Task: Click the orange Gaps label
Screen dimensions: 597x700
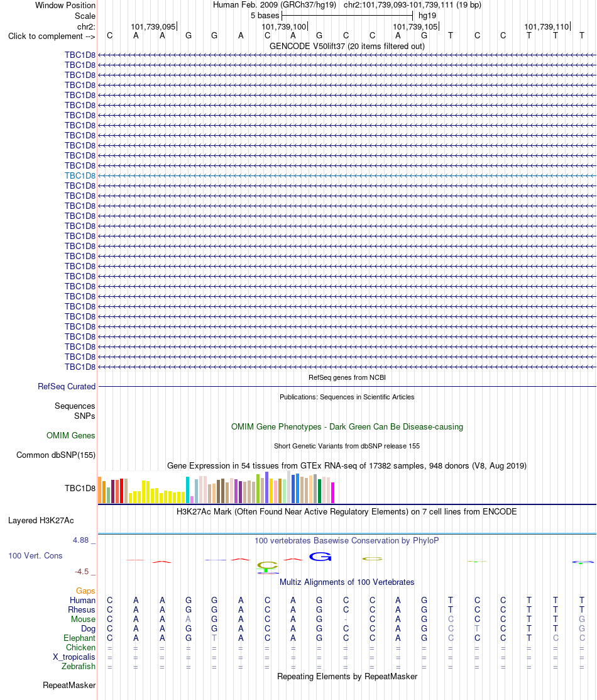Action: coord(85,591)
